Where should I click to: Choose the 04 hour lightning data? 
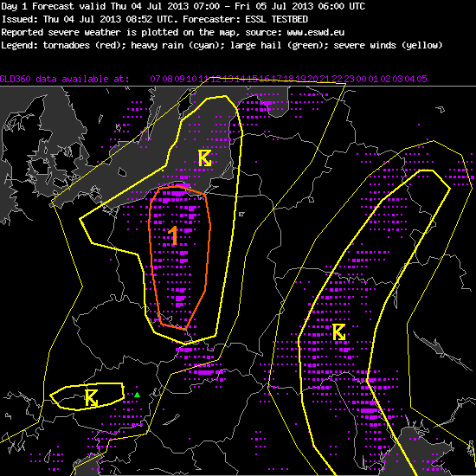click(410, 79)
